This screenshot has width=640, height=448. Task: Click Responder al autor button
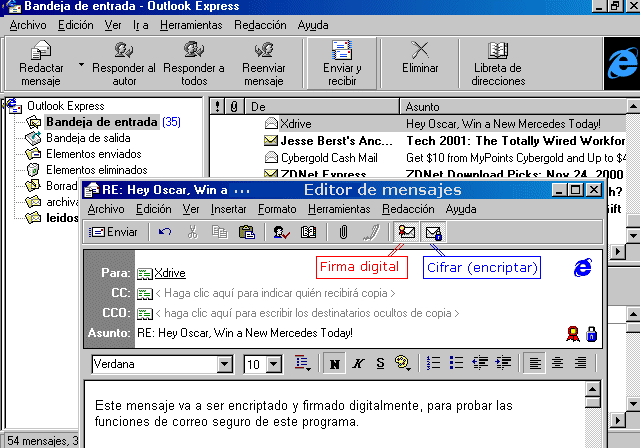(124, 64)
